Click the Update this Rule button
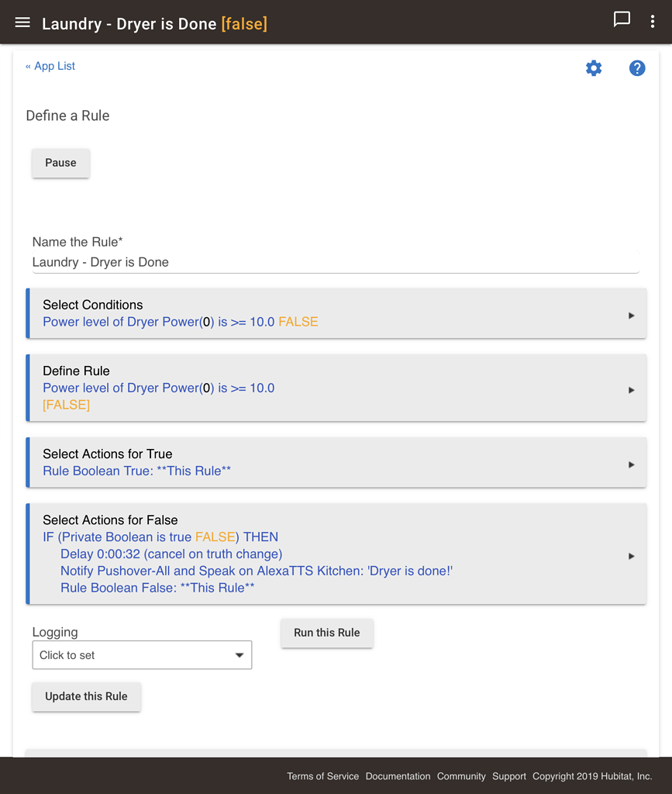The width and height of the screenshot is (672, 794). pyautogui.click(x=86, y=696)
